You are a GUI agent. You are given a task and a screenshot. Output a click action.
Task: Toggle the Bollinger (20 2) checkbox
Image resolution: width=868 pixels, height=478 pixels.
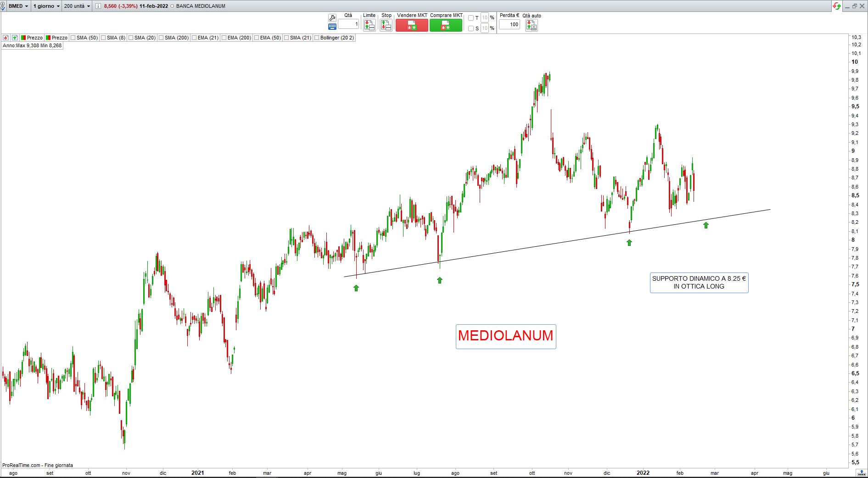pyautogui.click(x=317, y=38)
